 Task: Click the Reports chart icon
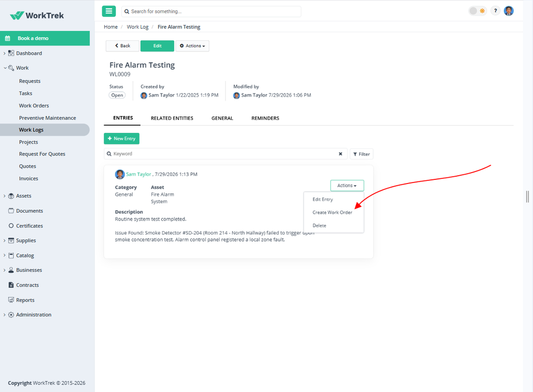pyautogui.click(x=11, y=300)
